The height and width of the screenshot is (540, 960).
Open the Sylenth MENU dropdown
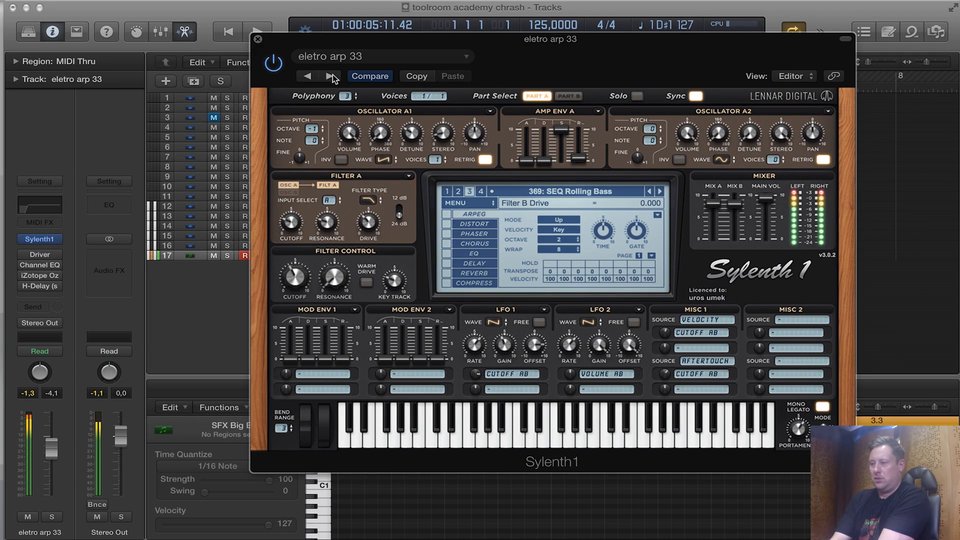coord(469,203)
